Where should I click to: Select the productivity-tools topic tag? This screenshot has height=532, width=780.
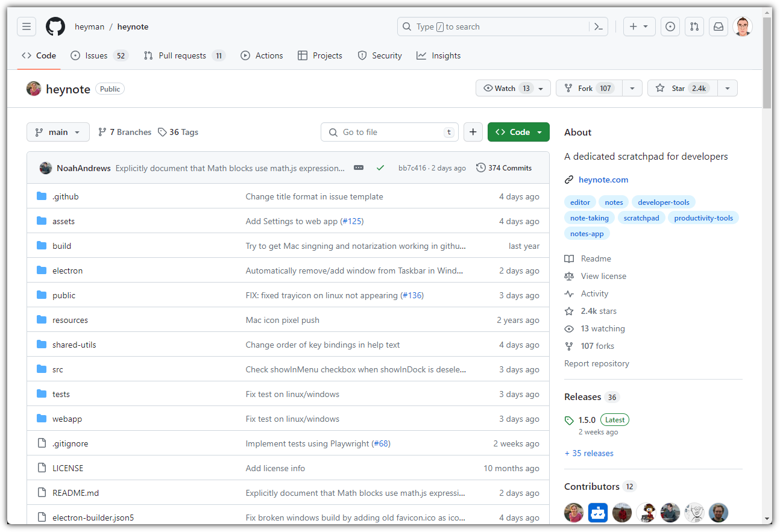pyautogui.click(x=703, y=218)
